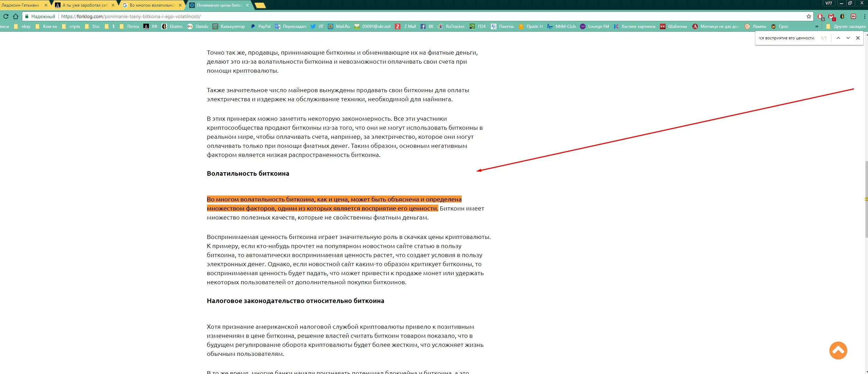Viewport: 868px width, 374px height.
Task: Open the Ebates bookmark
Action: [173, 26]
